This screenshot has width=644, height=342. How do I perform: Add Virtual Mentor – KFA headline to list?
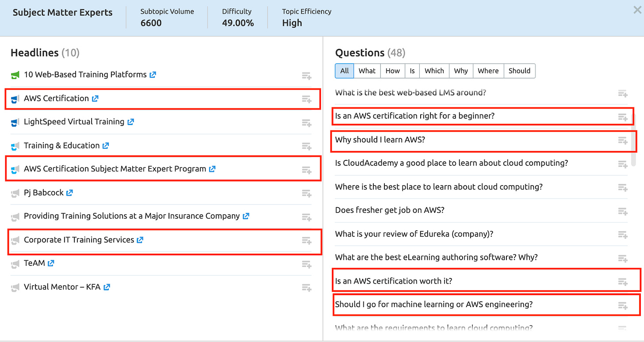[307, 288]
